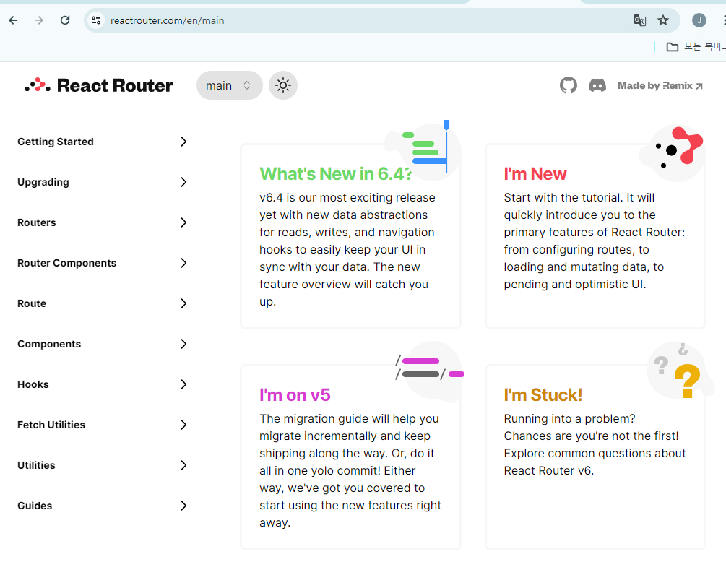Expand the Fetch Utilities section

click(x=102, y=425)
